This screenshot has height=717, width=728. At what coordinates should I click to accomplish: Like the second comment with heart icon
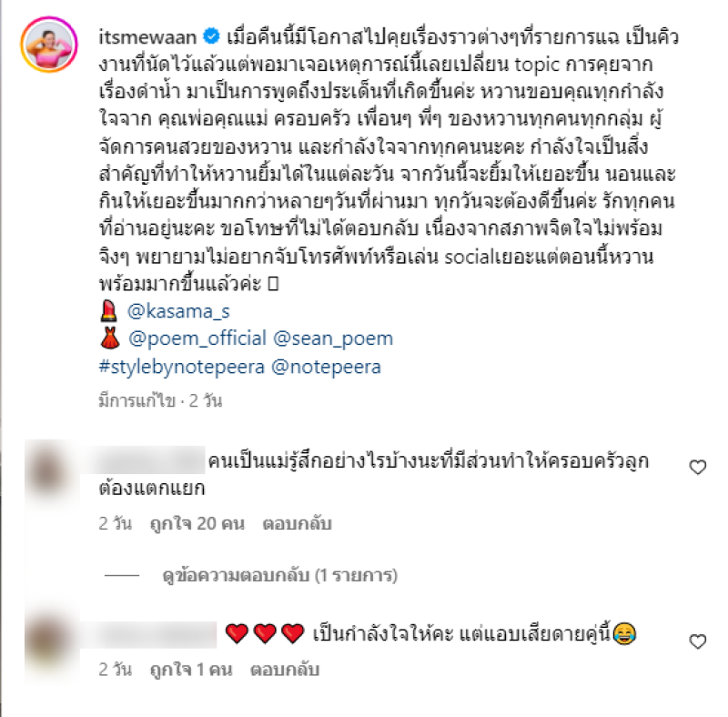pos(697,641)
